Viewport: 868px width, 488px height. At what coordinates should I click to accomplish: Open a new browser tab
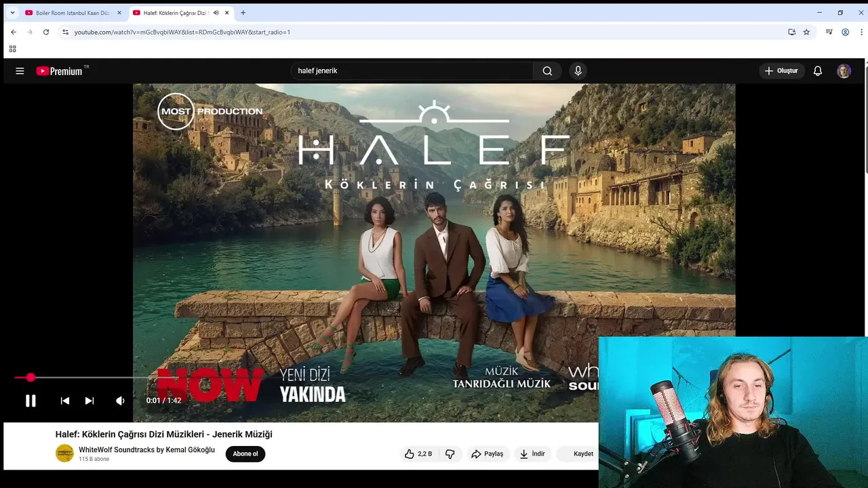243,13
